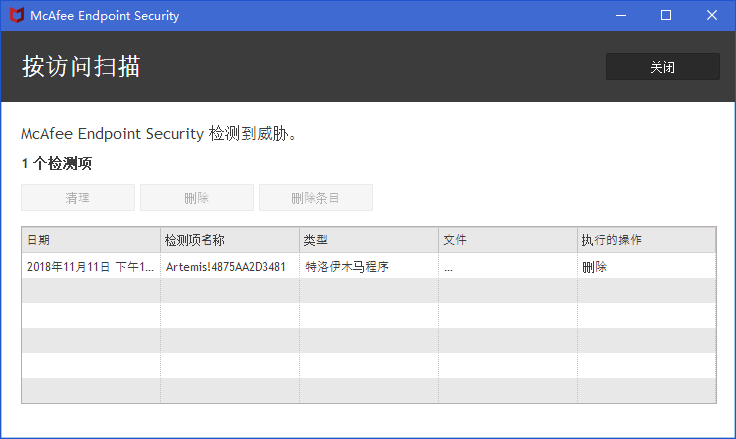Viewport: 736px width, 439px height.
Task: Sort by the 文件 column header
Action: pos(508,240)
